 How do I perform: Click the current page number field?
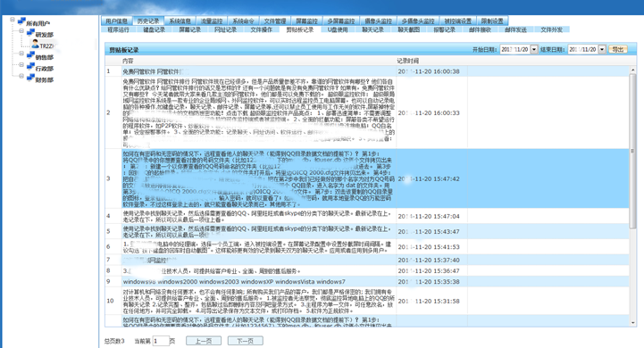click(x=161, y=341)
